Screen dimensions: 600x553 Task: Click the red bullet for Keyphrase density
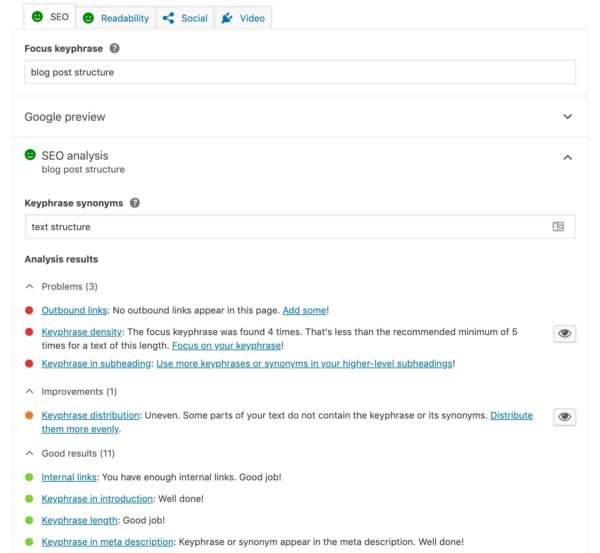(x=29, y=332)
